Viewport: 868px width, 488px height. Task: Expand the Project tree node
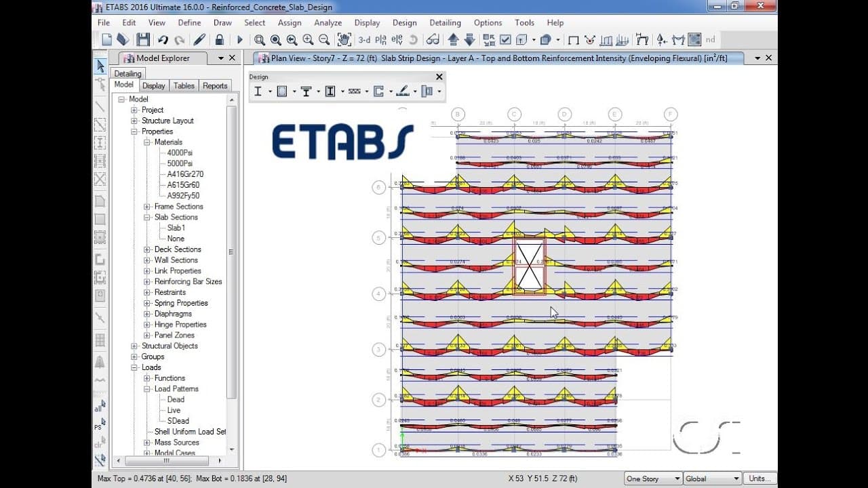pos(134,110)
